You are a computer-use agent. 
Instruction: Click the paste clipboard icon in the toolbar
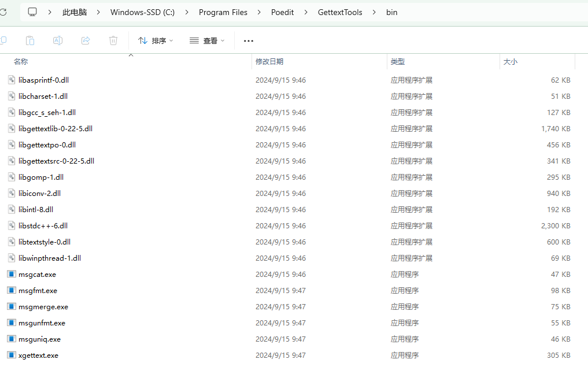coord(30,40)
